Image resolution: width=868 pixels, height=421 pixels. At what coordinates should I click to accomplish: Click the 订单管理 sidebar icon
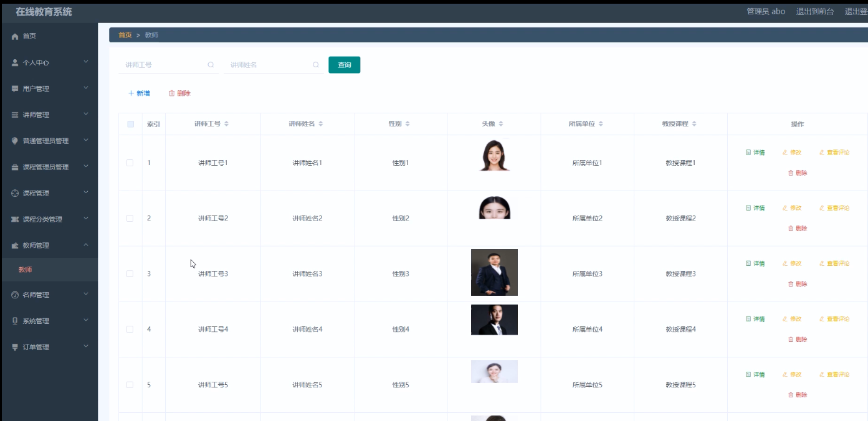pos(15,348)
